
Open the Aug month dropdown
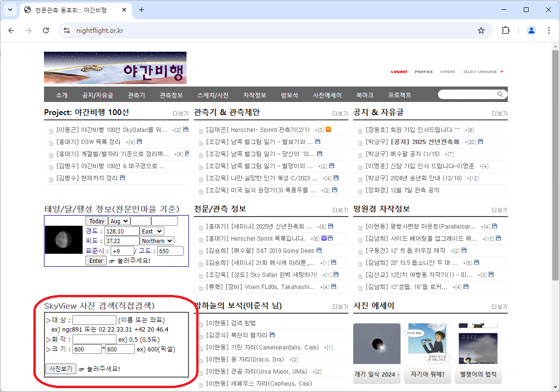pos(119,221)
